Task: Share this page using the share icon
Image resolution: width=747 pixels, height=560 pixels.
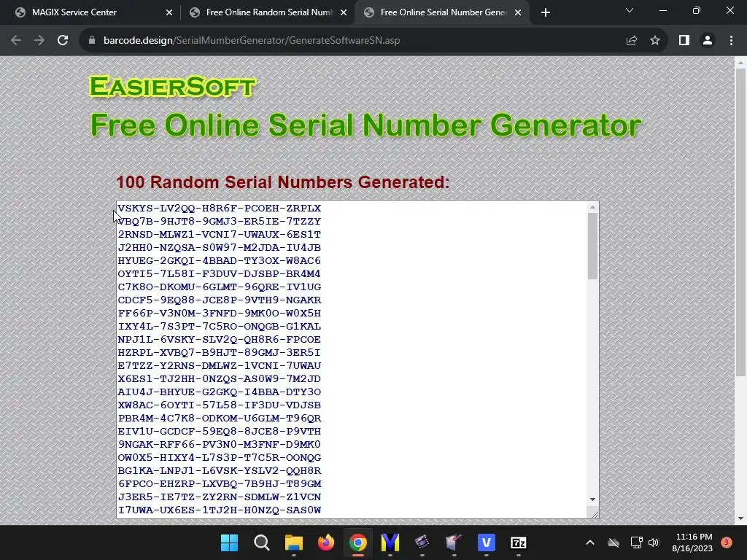Action: (x=632, y=41)
